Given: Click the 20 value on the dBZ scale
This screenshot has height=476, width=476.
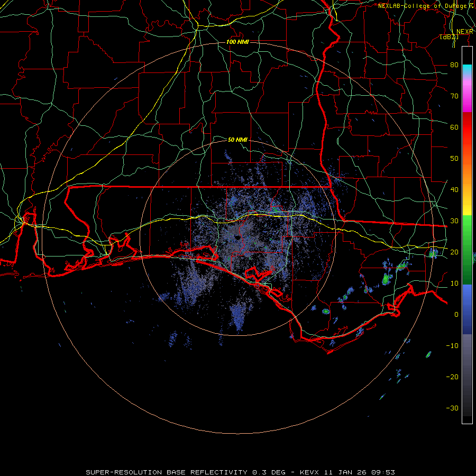Looking at the screenshot, I should click(454, 252).
